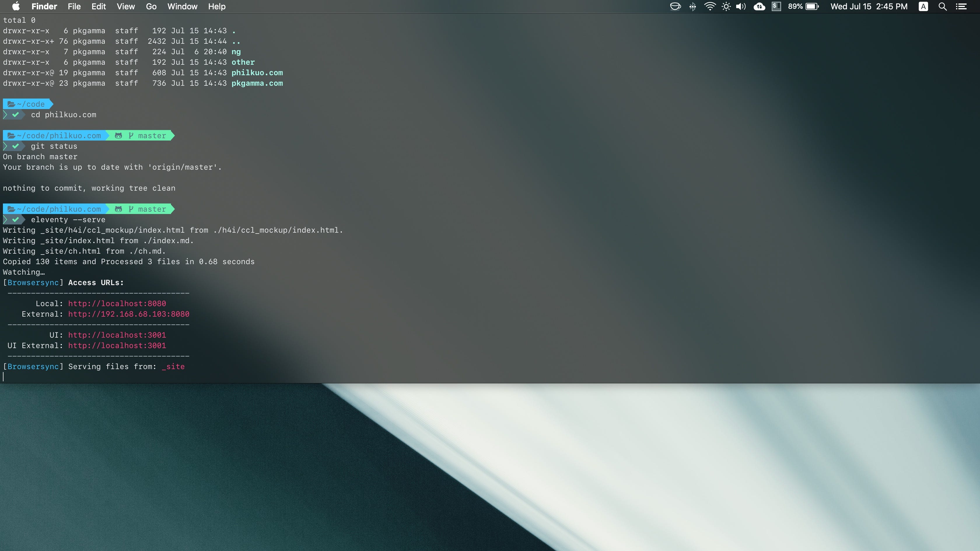Click the input source A icon
The height and width of the screenshot is (551, 980).
[923, 6]
